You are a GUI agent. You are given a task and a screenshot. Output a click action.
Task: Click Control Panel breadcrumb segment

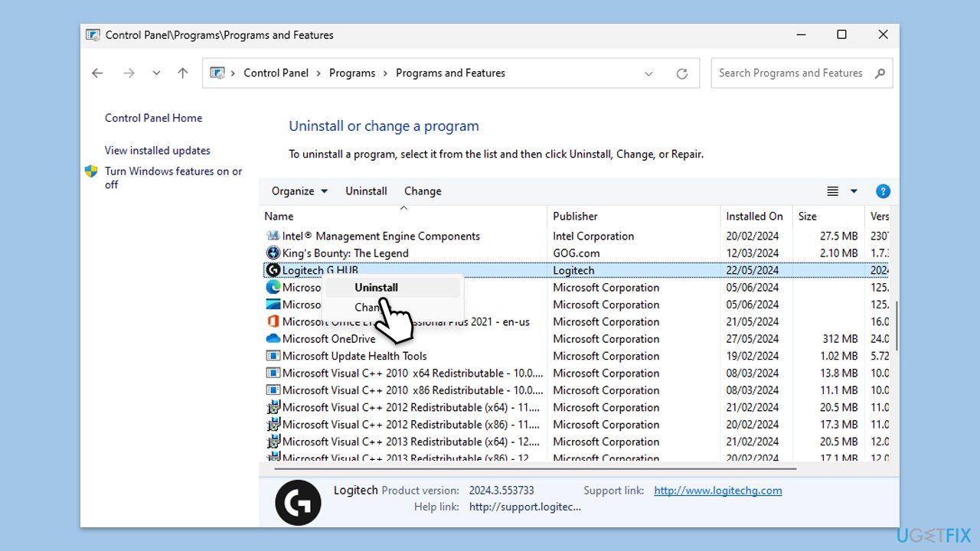pyautogui.click(x=276, y=73)
